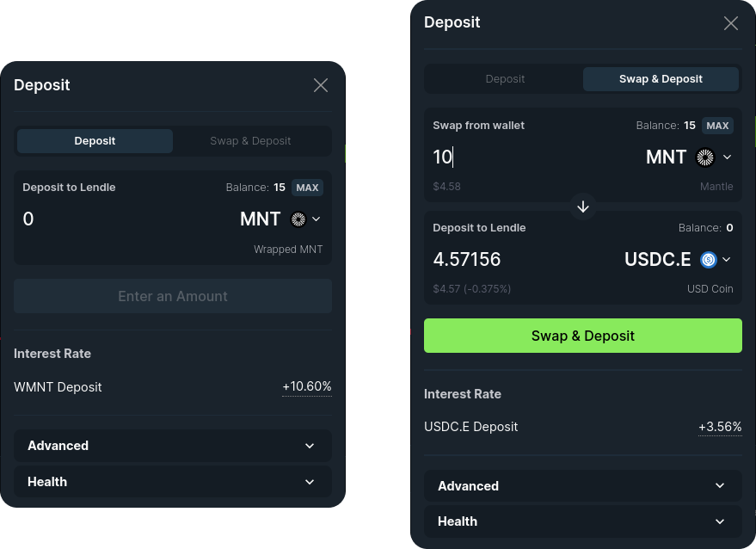Select the active Swap & Deposit tab in right dialog
Screen dimensions: 756x549
661,79
